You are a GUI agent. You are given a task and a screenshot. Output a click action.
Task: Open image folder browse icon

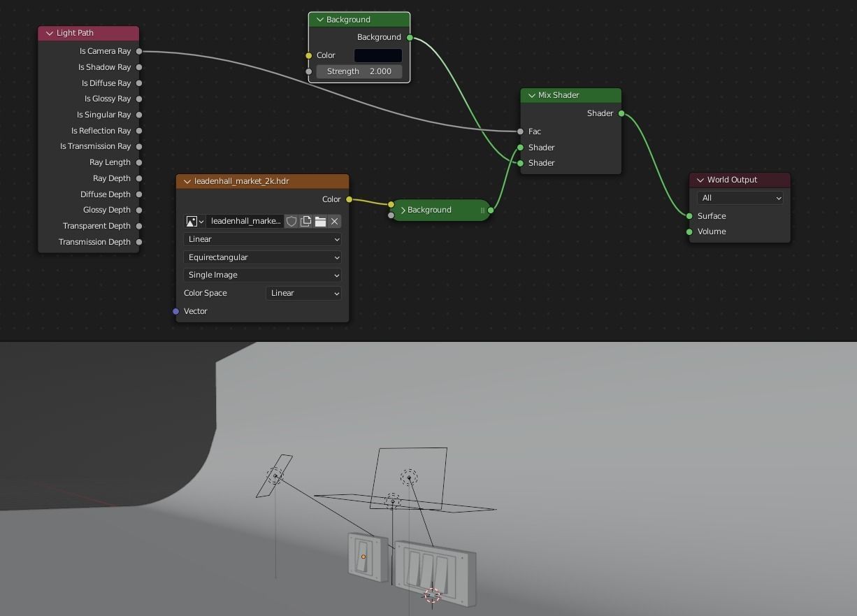pyautogui.click(x=320, y=221)
